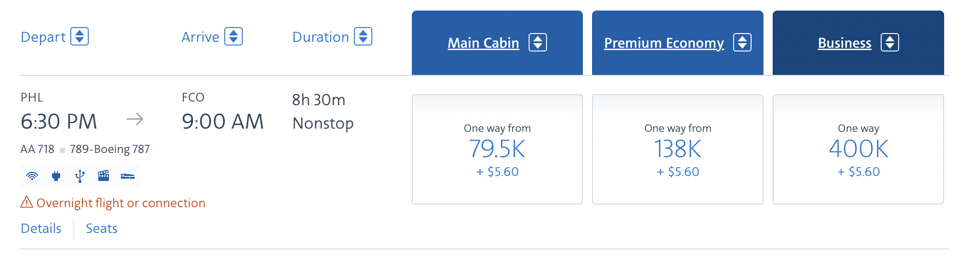The height and width of the screenshot is (260, 980).
Task: Click the Wi-Fi amenity icon
Action: pyautogui.click(x=32, y=176)
